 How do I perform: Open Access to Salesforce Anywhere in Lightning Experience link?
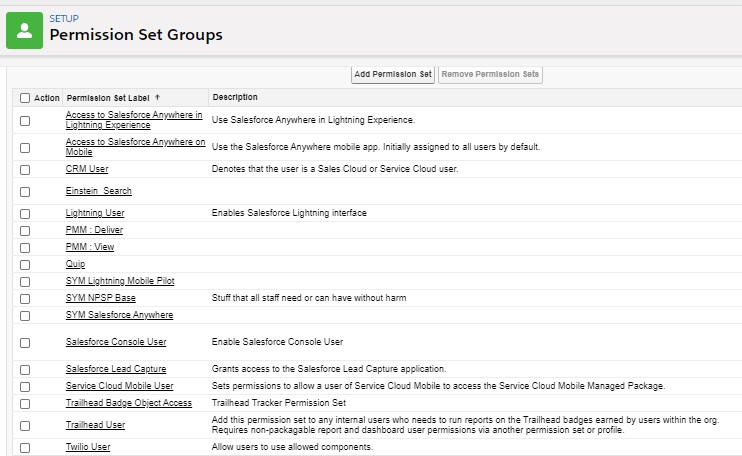[134, 120]
